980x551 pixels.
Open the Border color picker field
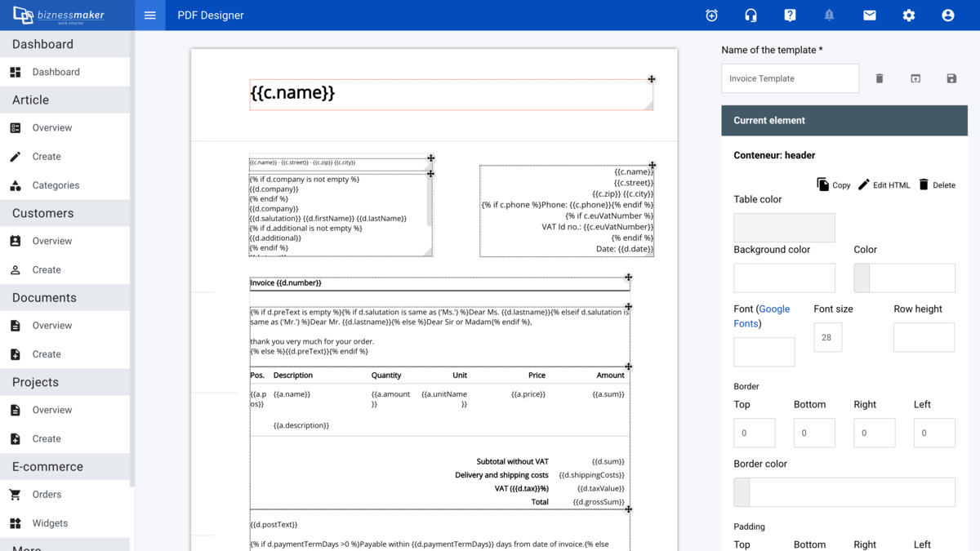point(844,492)
